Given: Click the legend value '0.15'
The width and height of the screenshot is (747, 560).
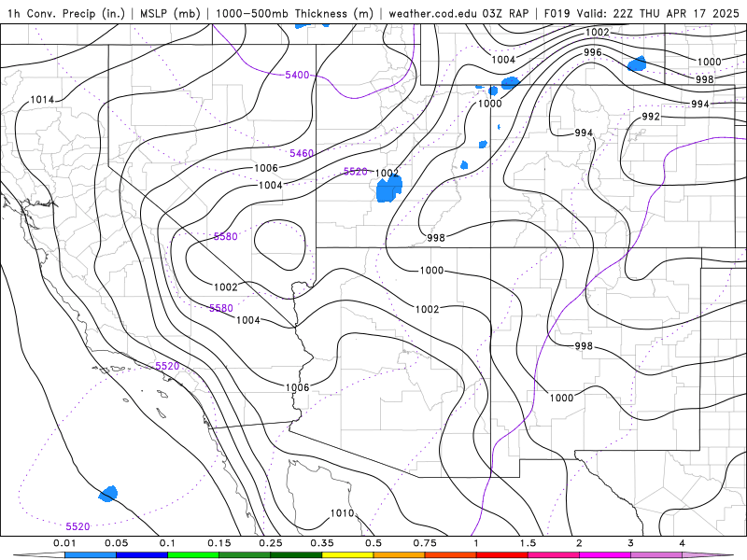Looking at the screenshot, I should click(219, 543).
